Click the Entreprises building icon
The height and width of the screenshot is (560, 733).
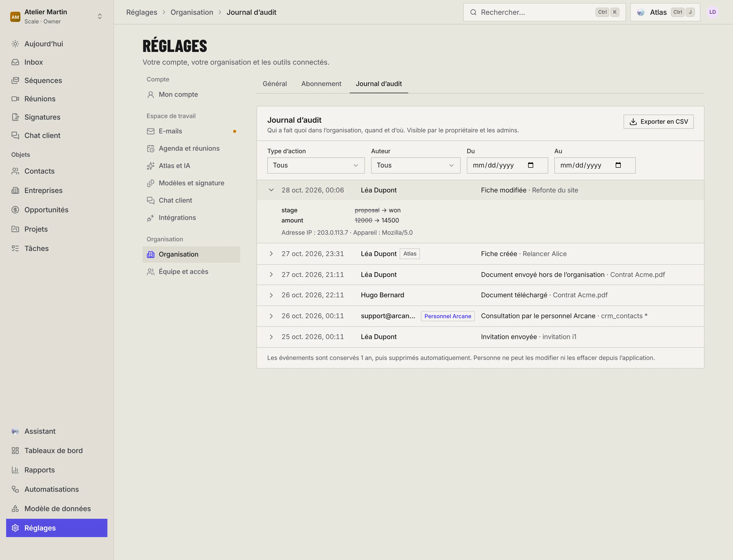pyautogui.click(x=15, y=190)
